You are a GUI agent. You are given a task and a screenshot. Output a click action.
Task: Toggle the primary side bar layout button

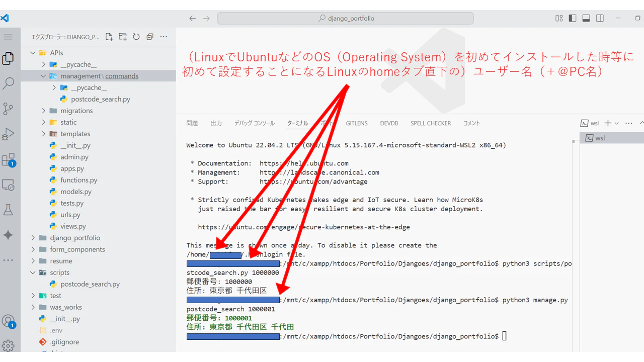coord(573,18)
